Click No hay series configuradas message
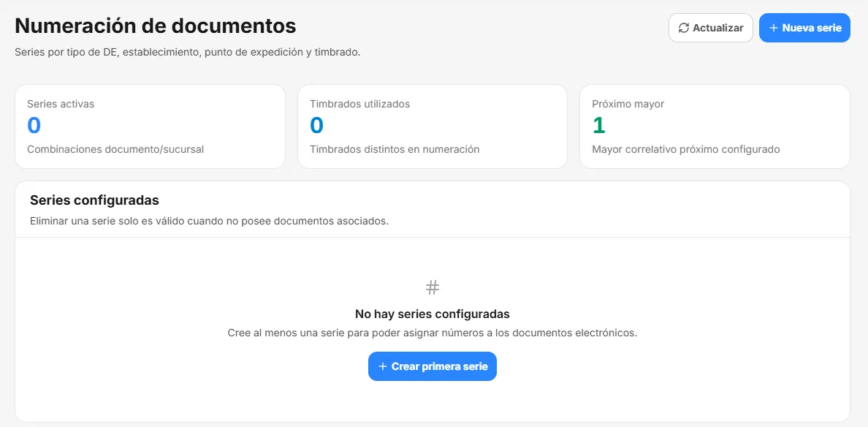Screen dimensions: 868x427 pyautogui.click(x=433, y=314)
